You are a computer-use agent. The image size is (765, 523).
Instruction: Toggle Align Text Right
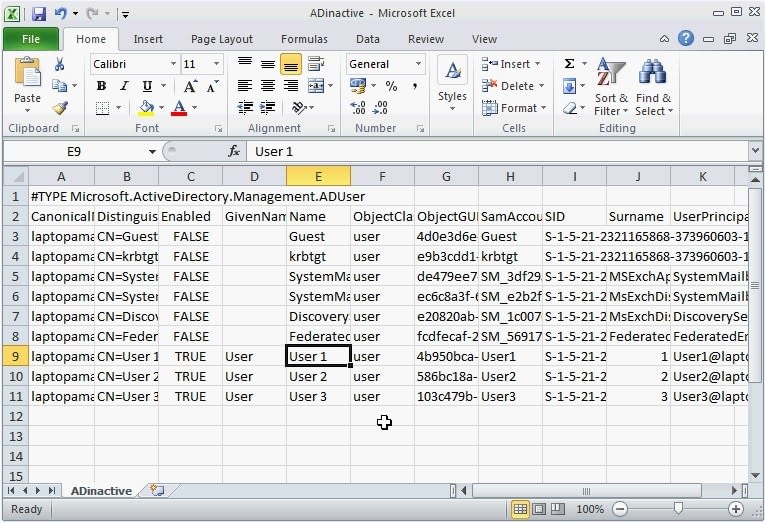(x=291, y=86)
